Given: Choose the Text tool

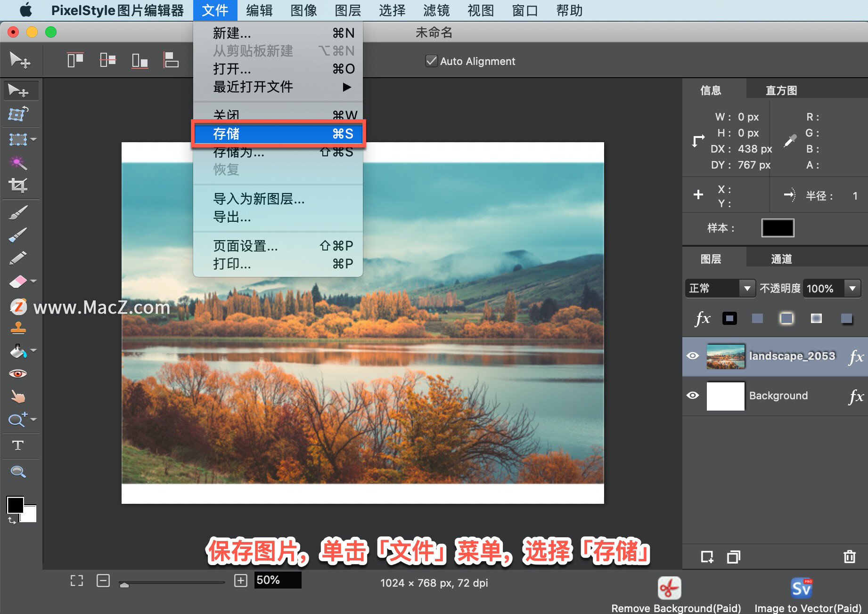Looking at the screenshot, I should point(17,445).
